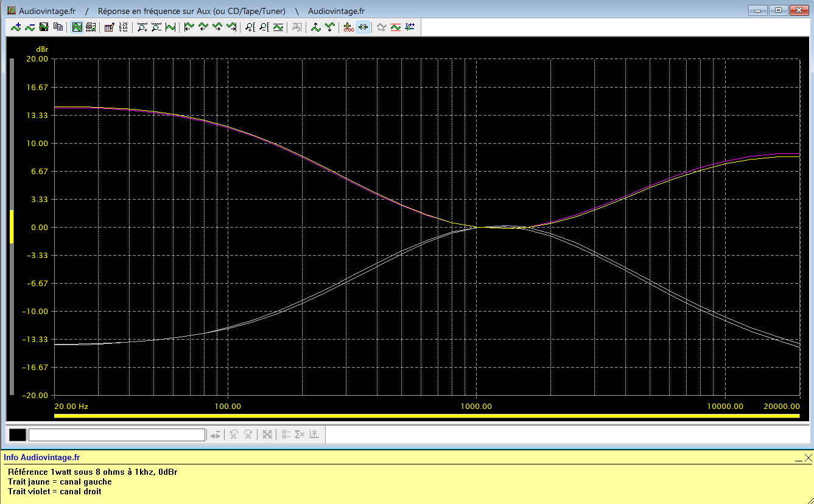Image resolution: width=814 pixels, height=504 pixels.
Task: Switch to the data table view icon
Action: coord(91,27)
